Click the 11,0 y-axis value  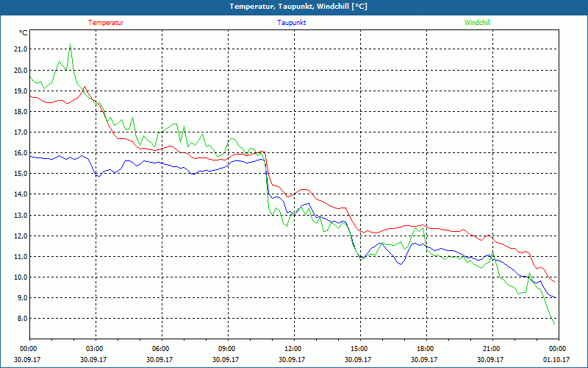(x=21, y=256)
